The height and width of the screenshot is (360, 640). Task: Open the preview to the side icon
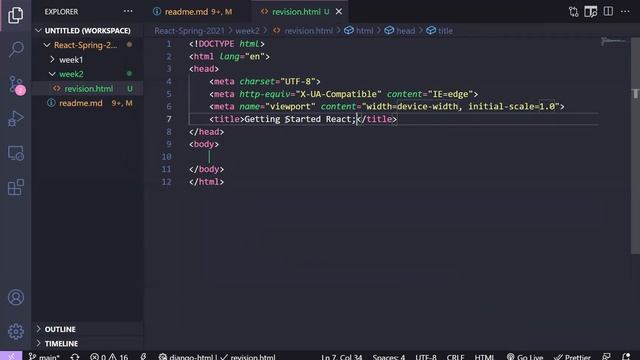point(591,12)
